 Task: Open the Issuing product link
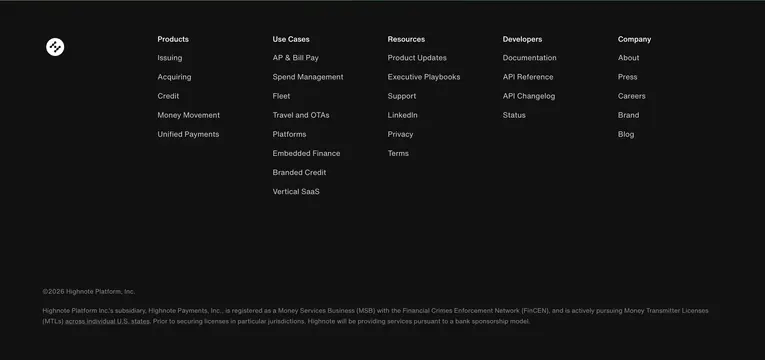point(170,58)
